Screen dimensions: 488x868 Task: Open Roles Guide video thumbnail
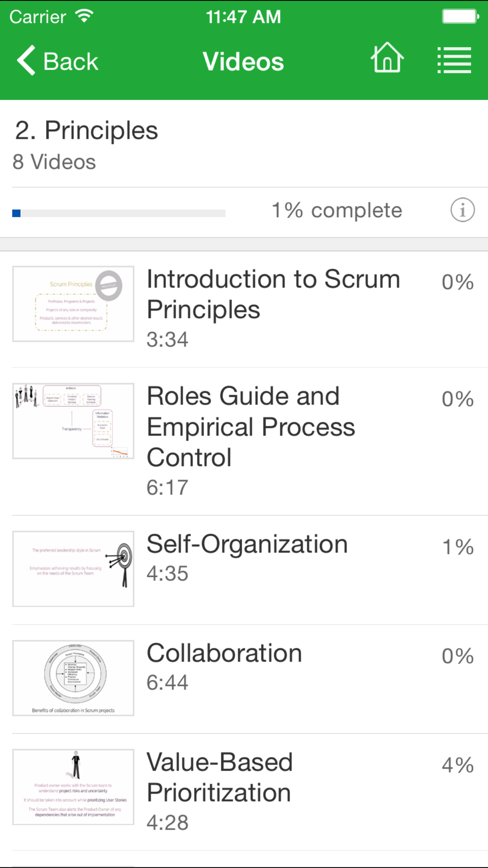pyautogui.click(x=73, y=421)
